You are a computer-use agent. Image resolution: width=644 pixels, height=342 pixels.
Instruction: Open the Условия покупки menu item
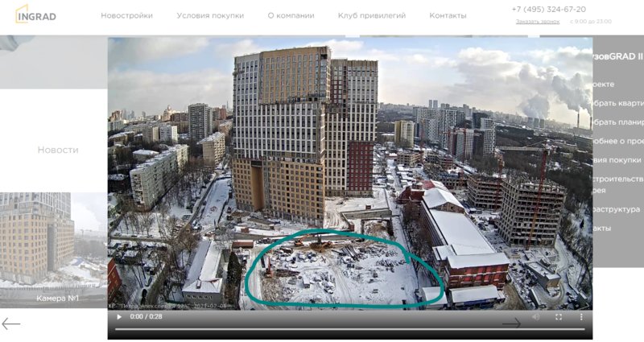[210, 15]
